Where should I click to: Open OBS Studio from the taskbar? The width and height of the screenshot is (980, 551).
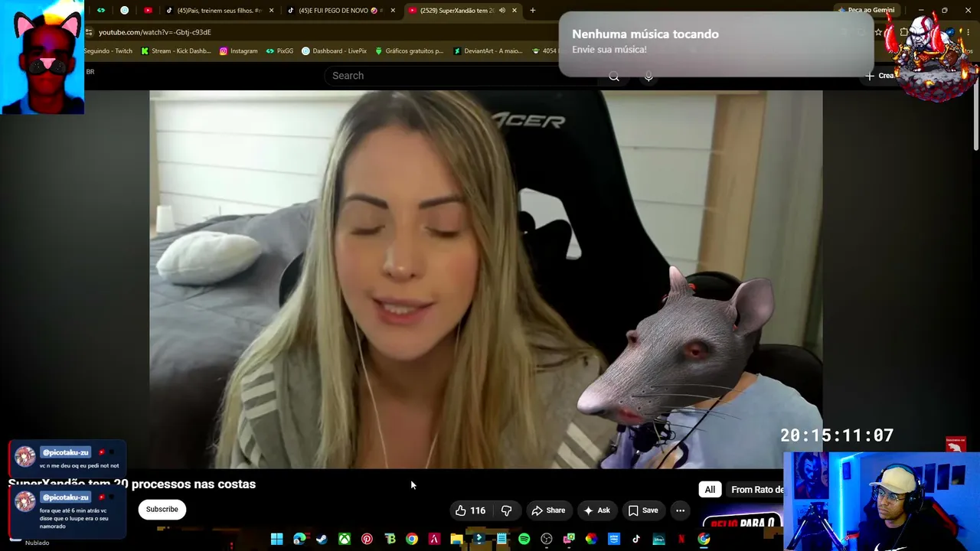point(547,540)
